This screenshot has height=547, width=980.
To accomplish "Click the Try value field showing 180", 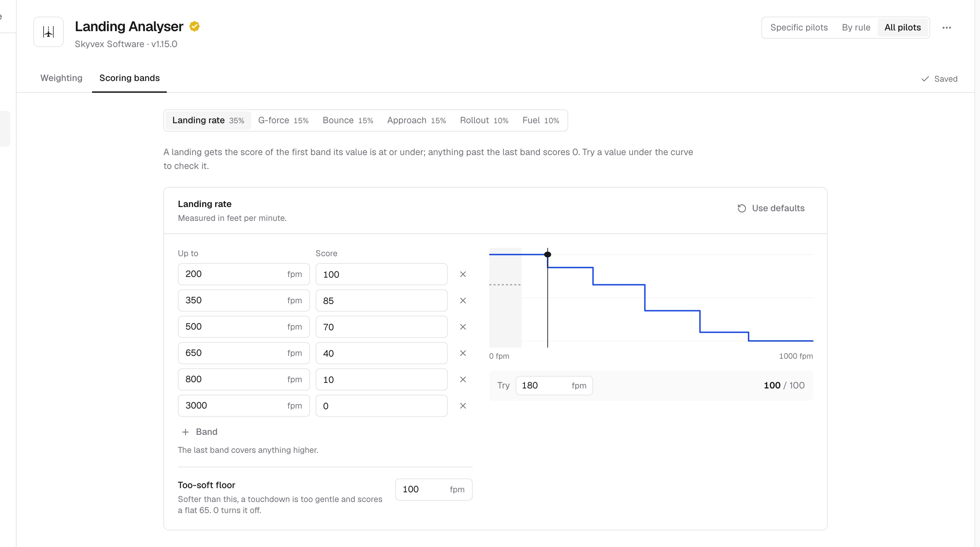I will [x=554, y=386].
